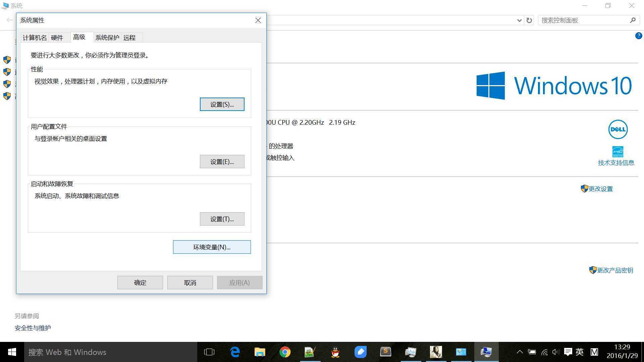Viewport: 644px width, 362px height.
Task: Click the search magnifier icon in control panel
Action: [x=633, y=20]
